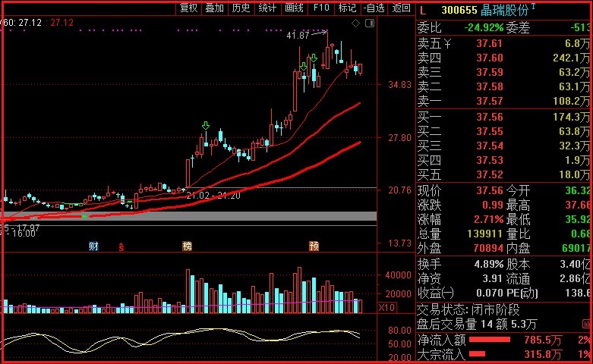The image size is (593, 364).
Task: Open the 复权 menu
Action: point(189,8)
